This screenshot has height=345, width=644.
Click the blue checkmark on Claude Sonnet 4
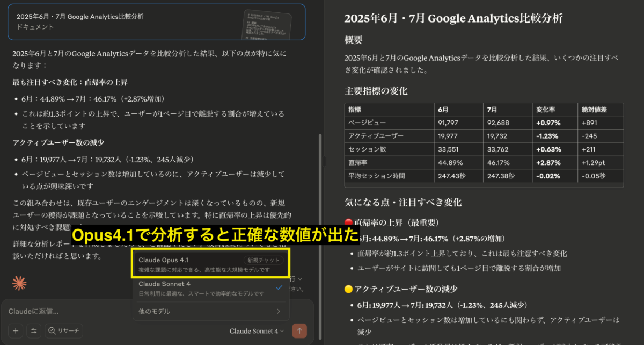pyautogui.click(x=279, y=288)
